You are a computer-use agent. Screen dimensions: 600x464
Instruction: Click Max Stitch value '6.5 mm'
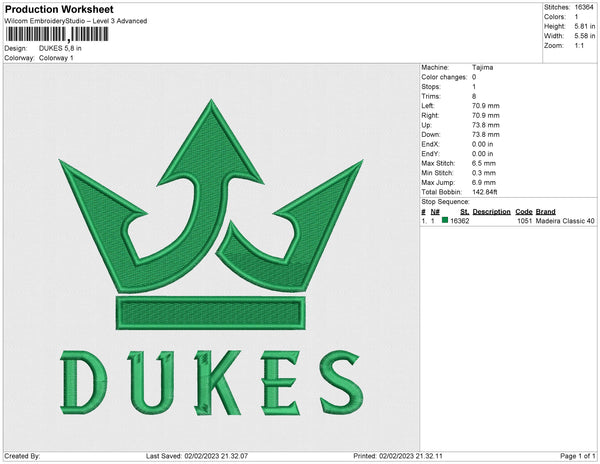coord(484,163)
